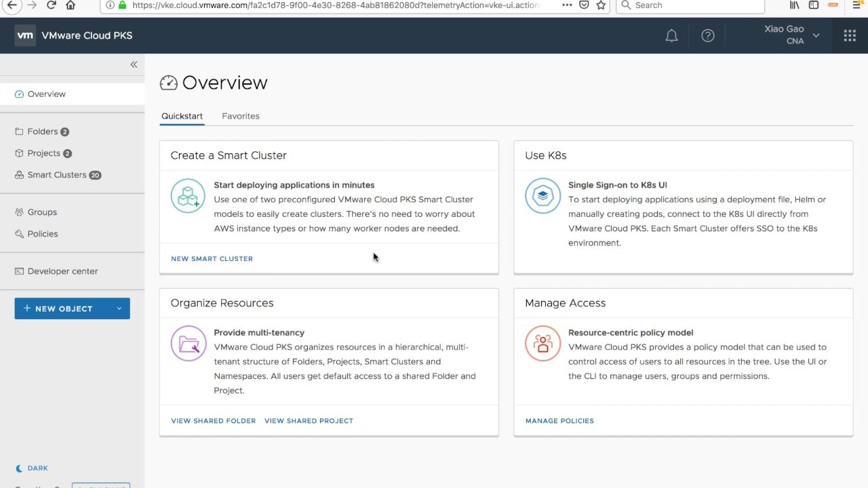Open the notifications bell
Screen dimensions: 868x488
click(671, 36)
